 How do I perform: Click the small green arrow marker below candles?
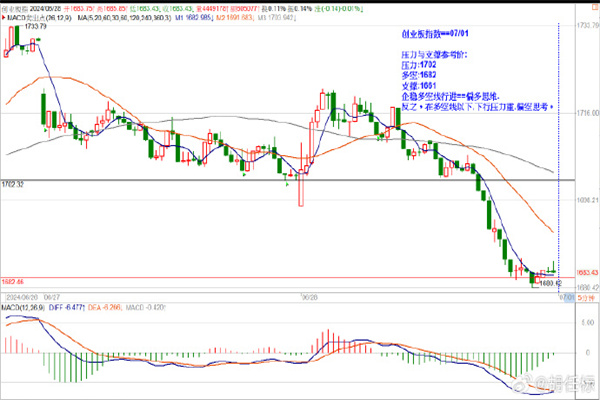[x=287, y=183]
